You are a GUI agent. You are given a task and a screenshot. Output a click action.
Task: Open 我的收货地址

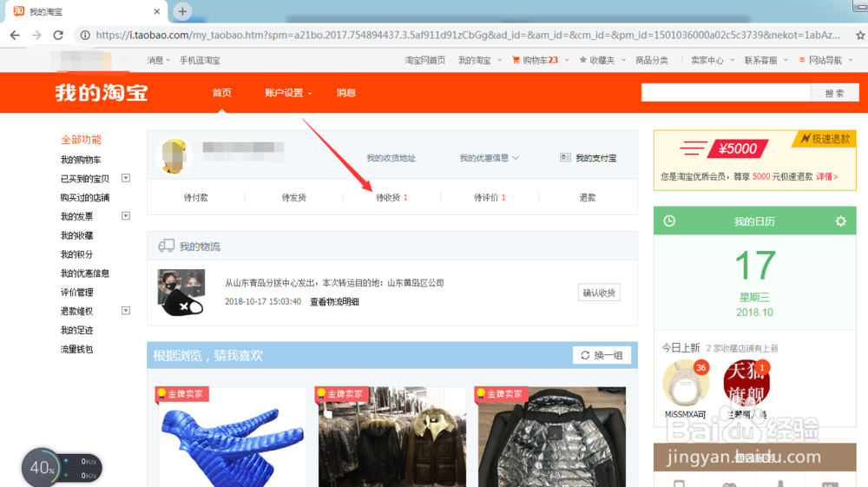[x=391, y=158]
